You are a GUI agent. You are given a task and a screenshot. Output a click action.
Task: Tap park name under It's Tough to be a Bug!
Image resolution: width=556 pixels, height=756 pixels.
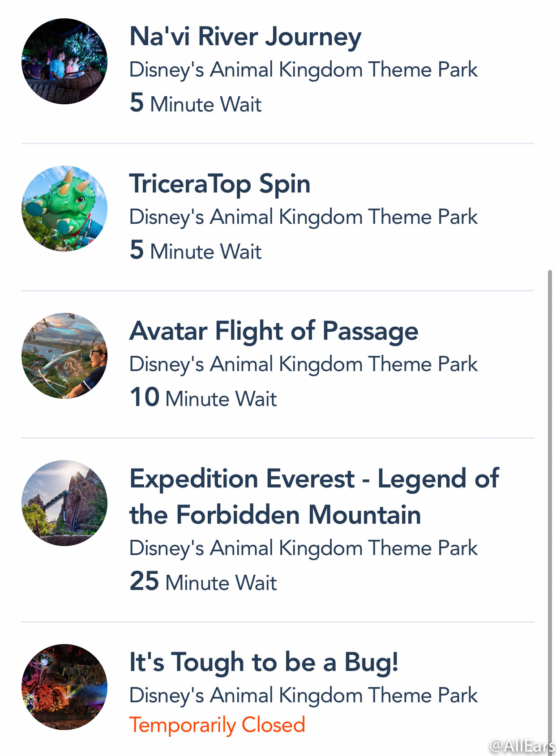(304, 696)
